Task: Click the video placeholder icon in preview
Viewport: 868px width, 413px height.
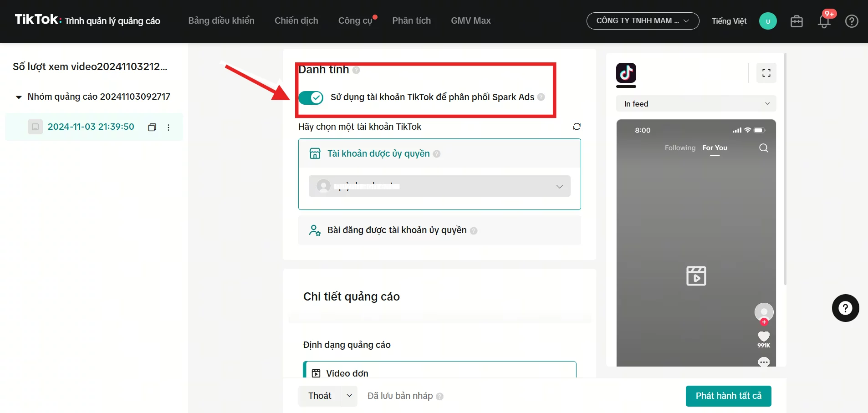Action: pos(696,276)
